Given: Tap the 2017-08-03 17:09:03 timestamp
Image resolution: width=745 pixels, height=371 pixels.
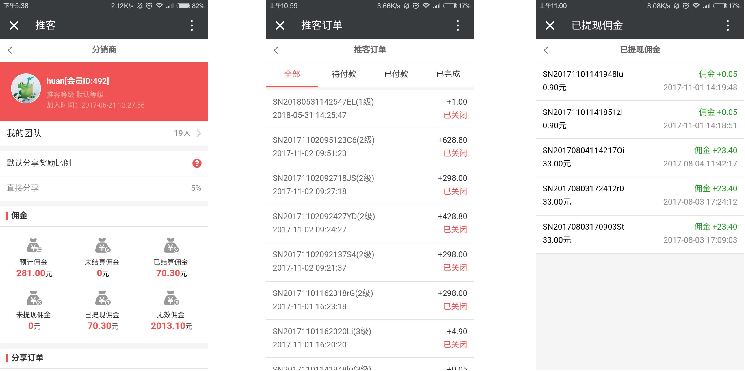Looking at the screenshot, I should (700, 240).
